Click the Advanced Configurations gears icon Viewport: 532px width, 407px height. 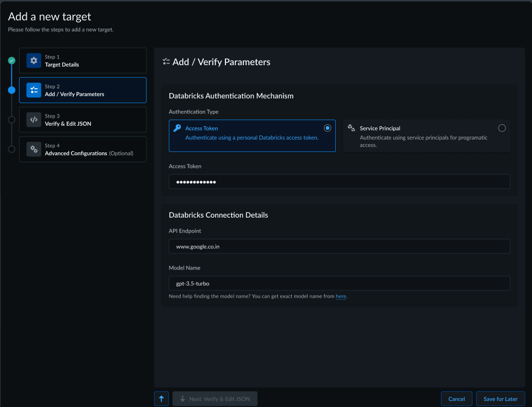click(34, 149)
